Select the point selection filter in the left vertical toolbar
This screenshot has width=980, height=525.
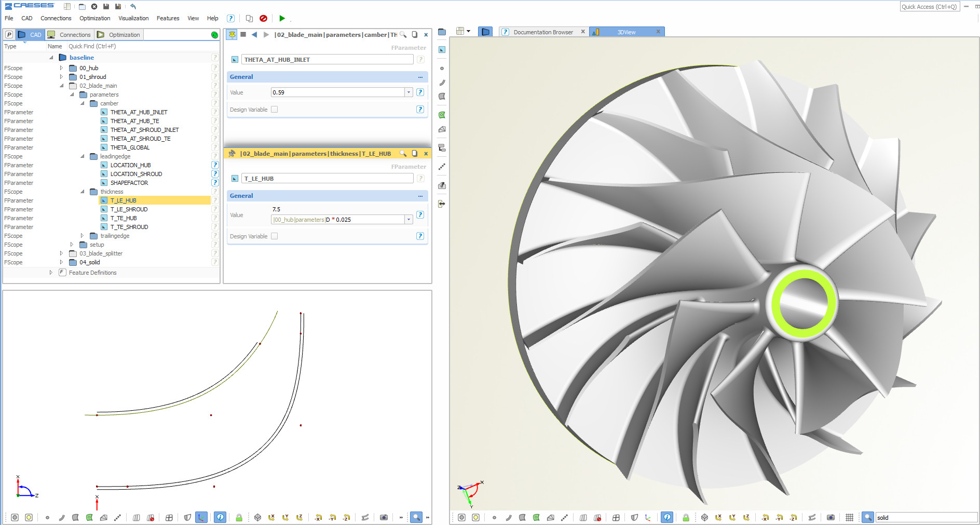click(441, 68)
